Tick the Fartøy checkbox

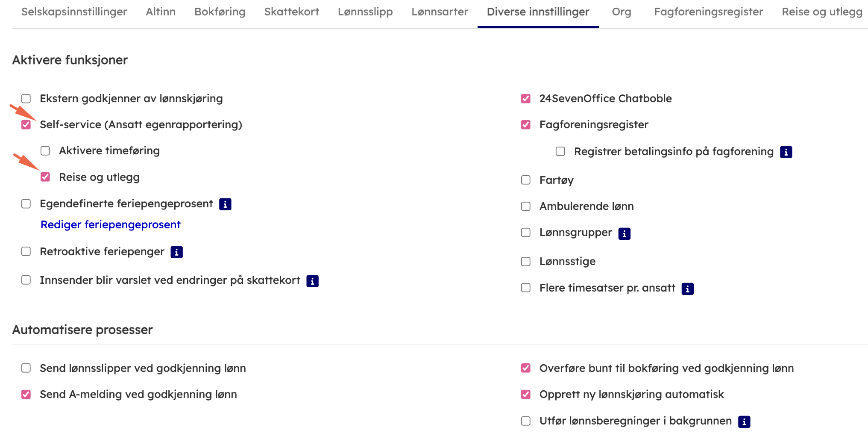click(526, 180)
